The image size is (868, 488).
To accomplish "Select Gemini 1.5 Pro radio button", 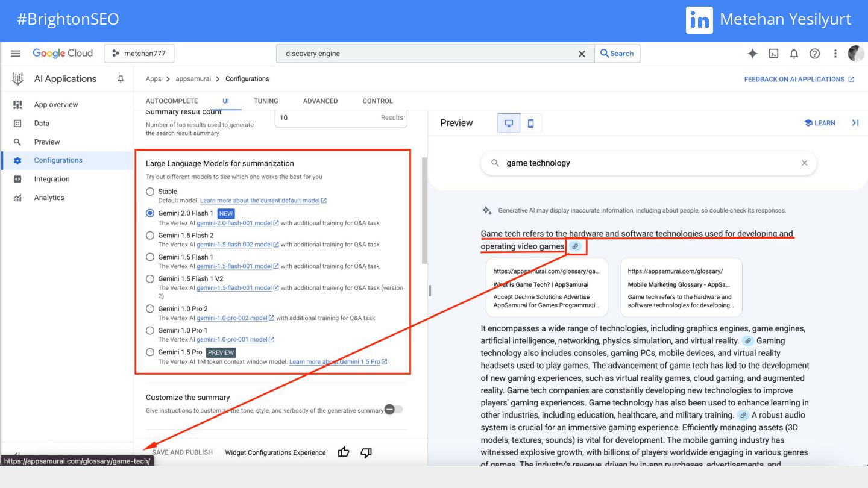I will 150,352.
